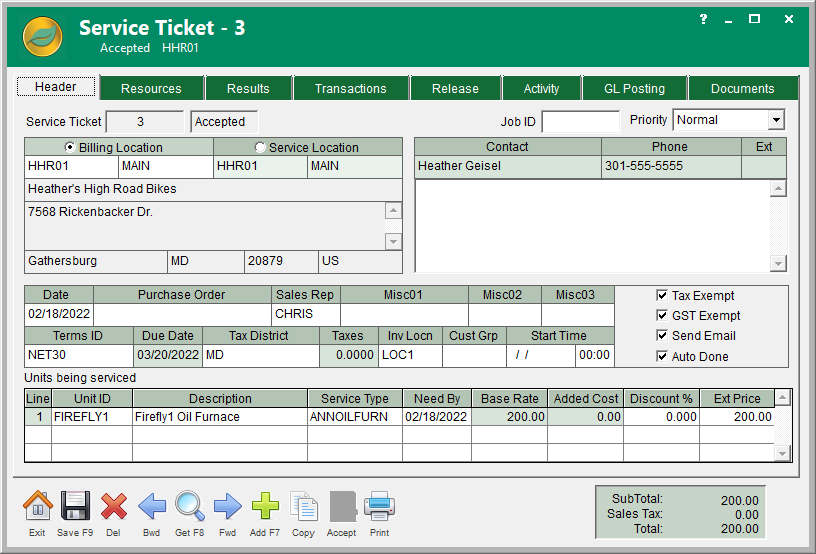
Task: Click contact notes up scroll arrow
Action: point(778,188)
